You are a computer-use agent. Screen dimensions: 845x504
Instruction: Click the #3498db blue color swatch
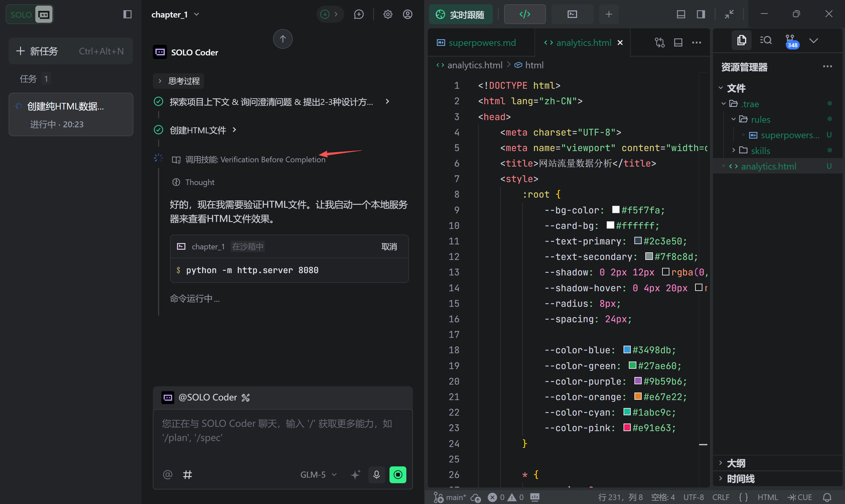tap(627, 350)
